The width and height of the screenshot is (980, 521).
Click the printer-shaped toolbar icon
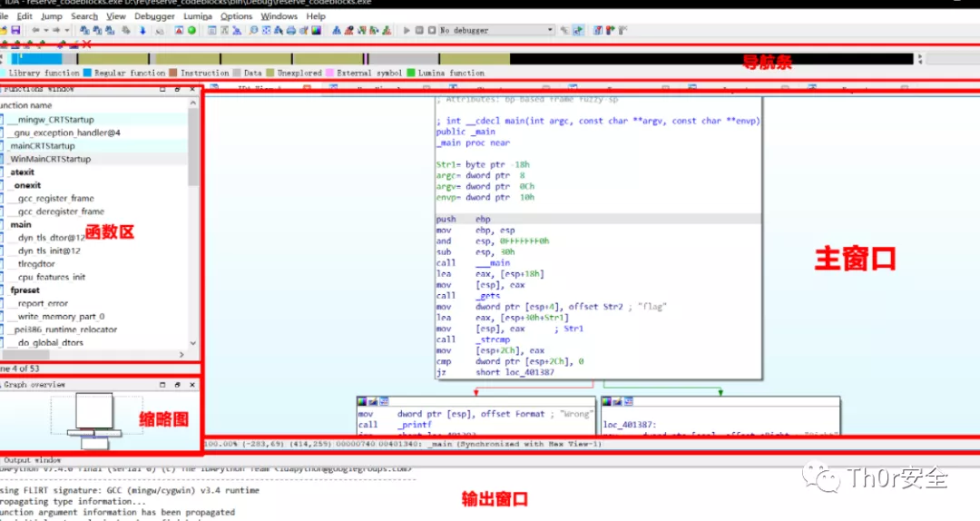click(x=290, y=30)
